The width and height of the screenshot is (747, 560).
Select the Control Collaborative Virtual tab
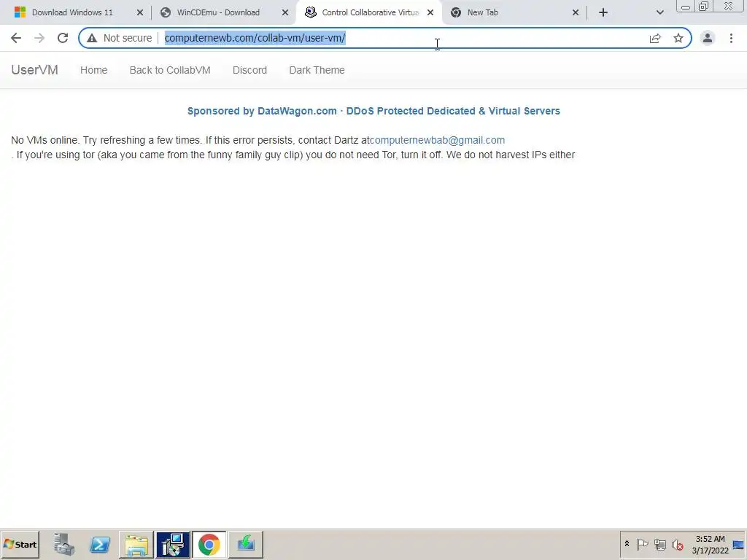point(369,12)
